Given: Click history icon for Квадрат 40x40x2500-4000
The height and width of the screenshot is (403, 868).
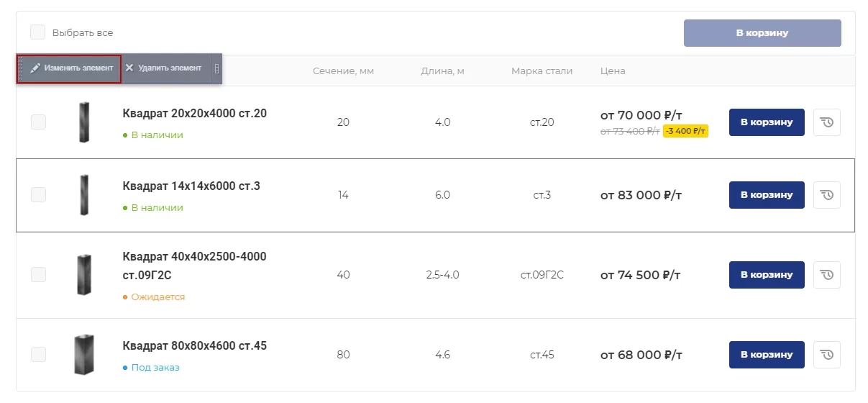Looking at the screenshot, I should 827,275.
